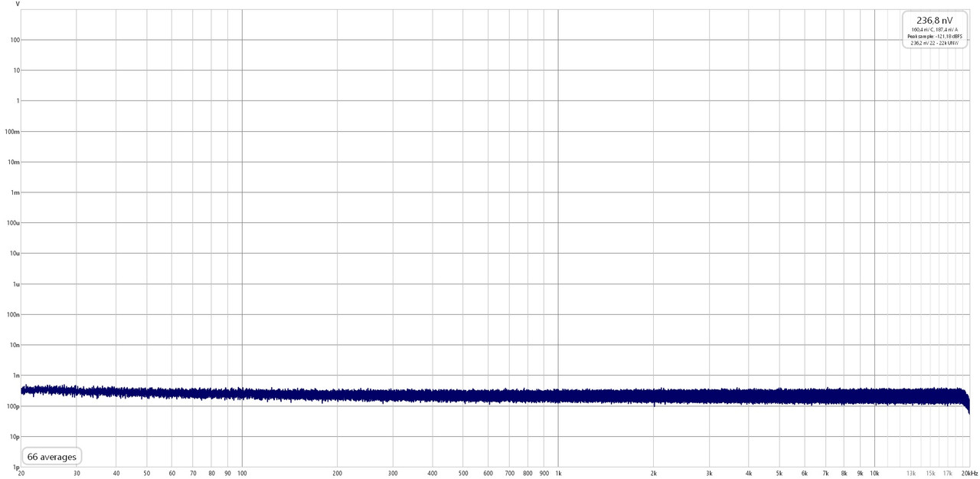Click the '40' frequency axis label
980x479 pixels.
pos(116,474)
